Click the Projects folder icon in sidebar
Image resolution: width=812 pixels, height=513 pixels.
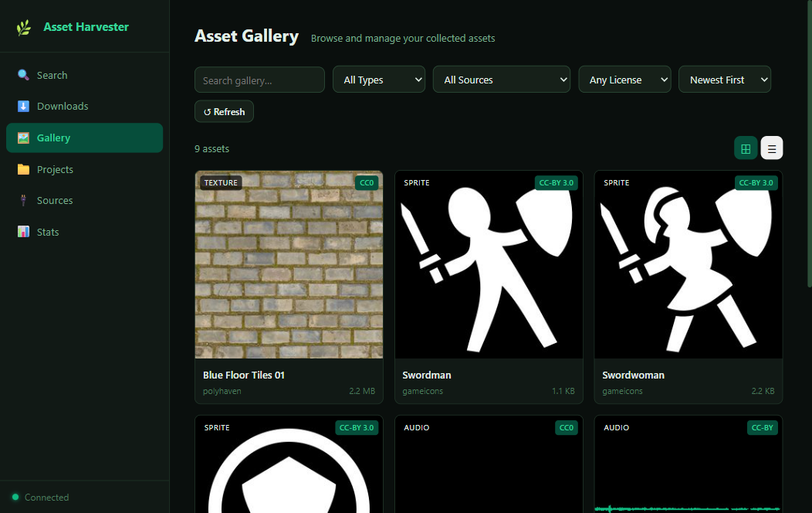coord(23,169)
